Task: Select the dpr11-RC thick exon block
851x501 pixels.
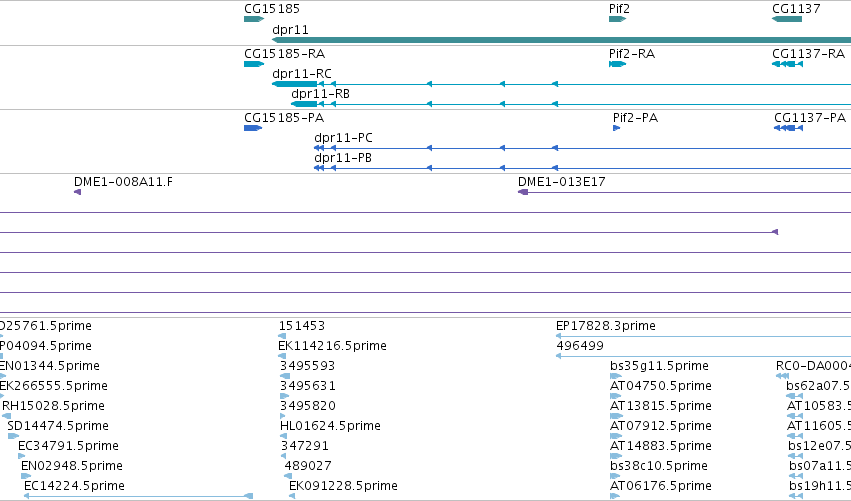Action: [295, 84]
